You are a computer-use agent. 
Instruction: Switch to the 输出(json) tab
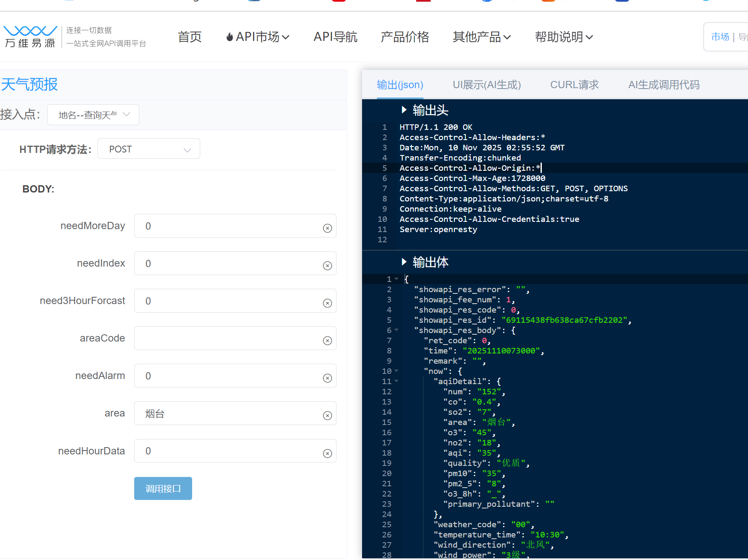400,85
